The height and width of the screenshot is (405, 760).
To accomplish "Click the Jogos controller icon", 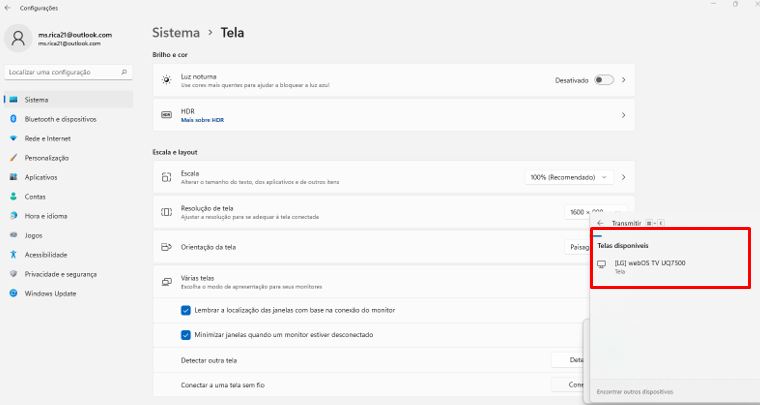I will [14, 235].
